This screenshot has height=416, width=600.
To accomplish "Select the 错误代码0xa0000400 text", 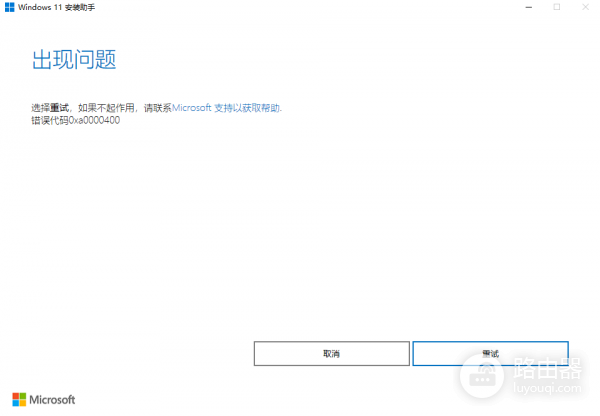I will click(75, 121).
